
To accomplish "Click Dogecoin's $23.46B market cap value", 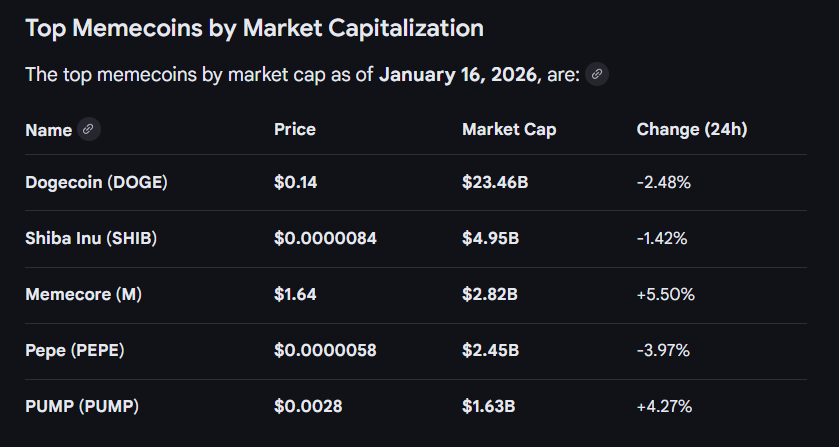I will point(494,182).
